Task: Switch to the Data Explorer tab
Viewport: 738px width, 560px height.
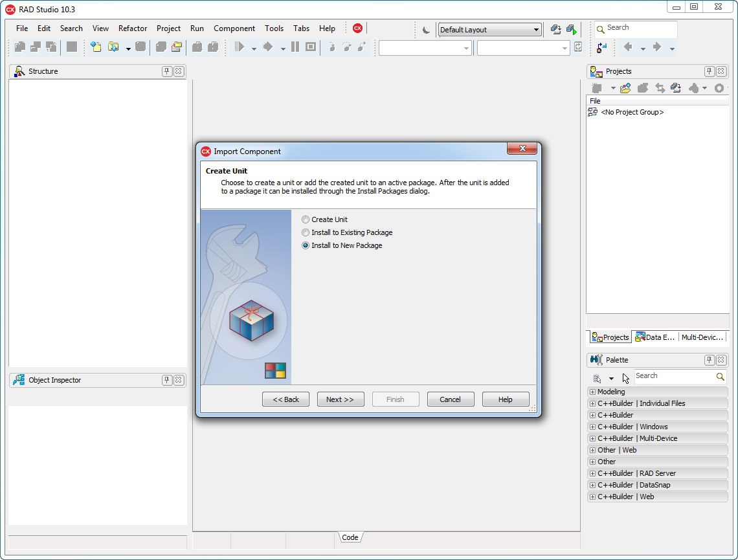Action: pyautogui.click(x=654, y=337)
